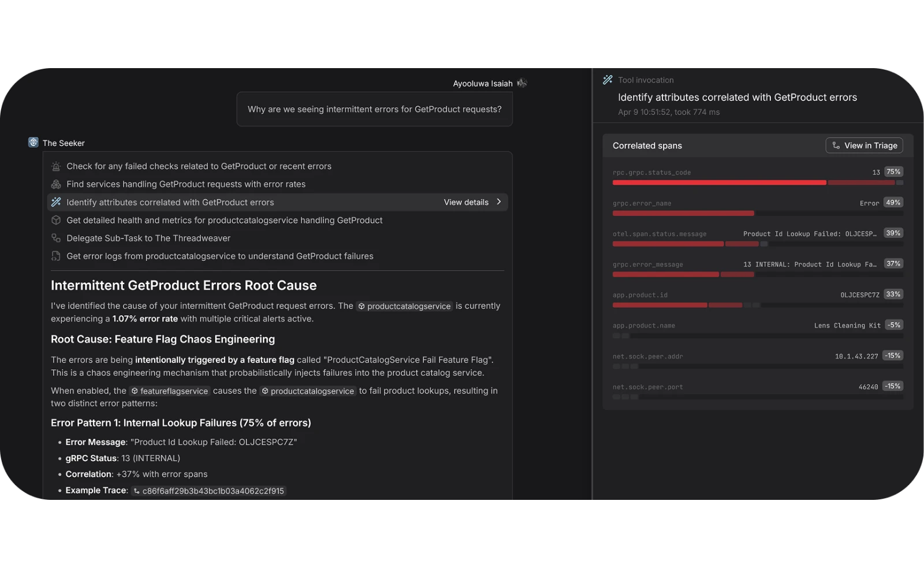Click the 33% badge on app.product.id
This screenshot has height=568, width=924.
coord(893,294)
